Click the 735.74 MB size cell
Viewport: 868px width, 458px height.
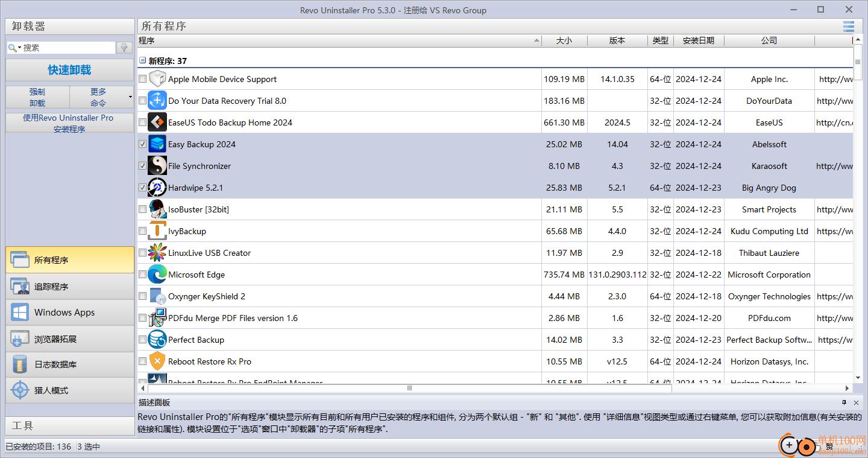point(564,275)
